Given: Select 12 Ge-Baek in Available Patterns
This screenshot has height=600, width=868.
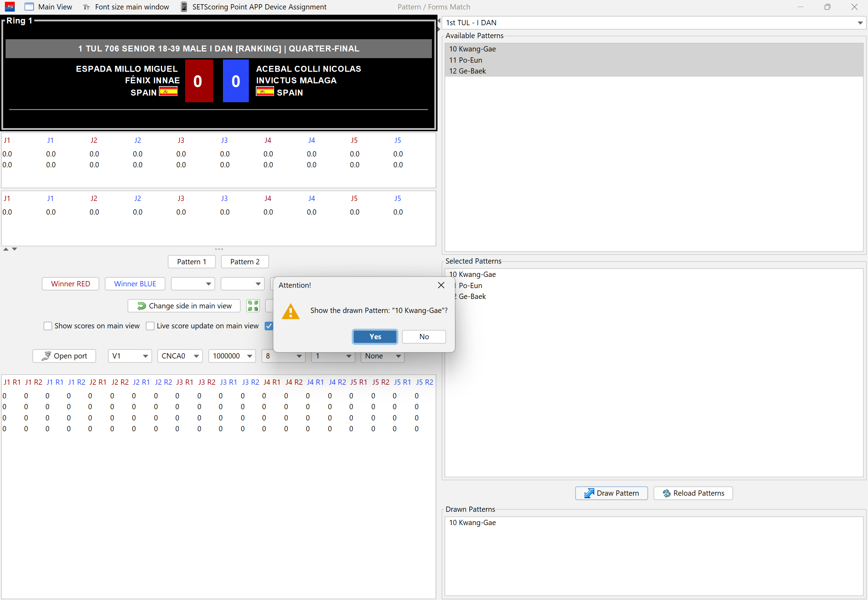Looking at the screenshot, I should pyautogui.click(x=654, y=71).
